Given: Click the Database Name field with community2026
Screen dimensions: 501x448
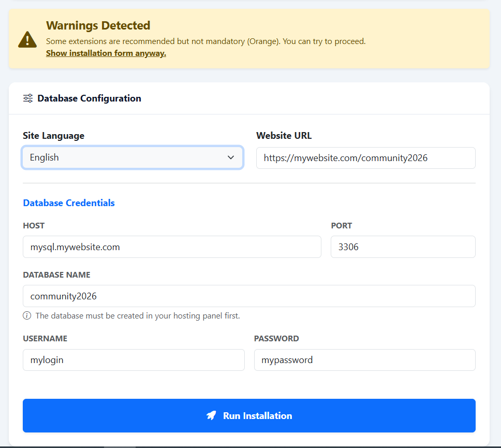Looking at the screenshot, I should [x=249, y=296].
